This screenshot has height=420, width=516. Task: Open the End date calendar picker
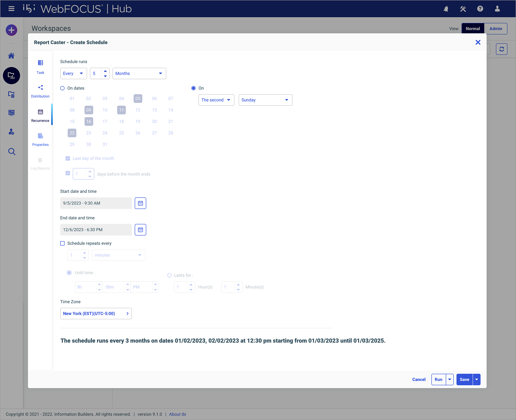point(140,230)
